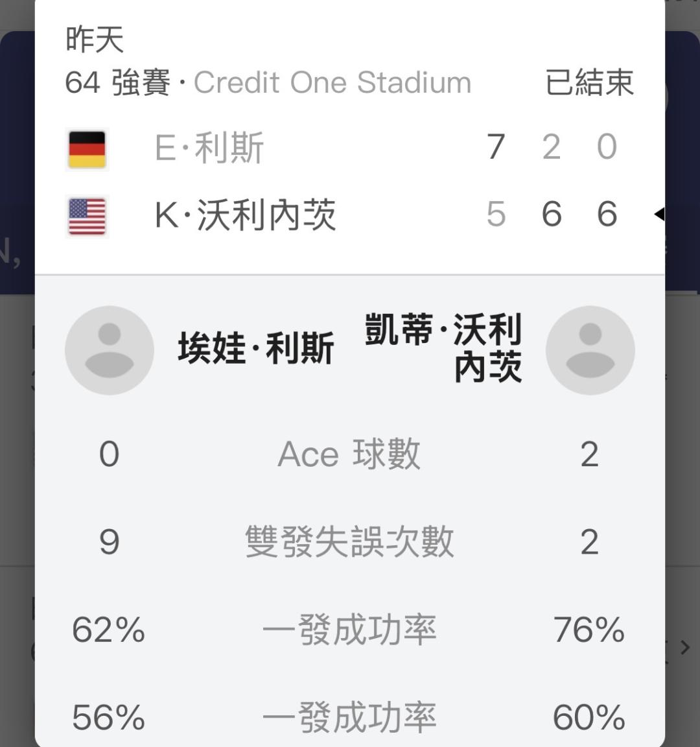
Task: Tap the 56% stat value
Action: pos(108,718)
